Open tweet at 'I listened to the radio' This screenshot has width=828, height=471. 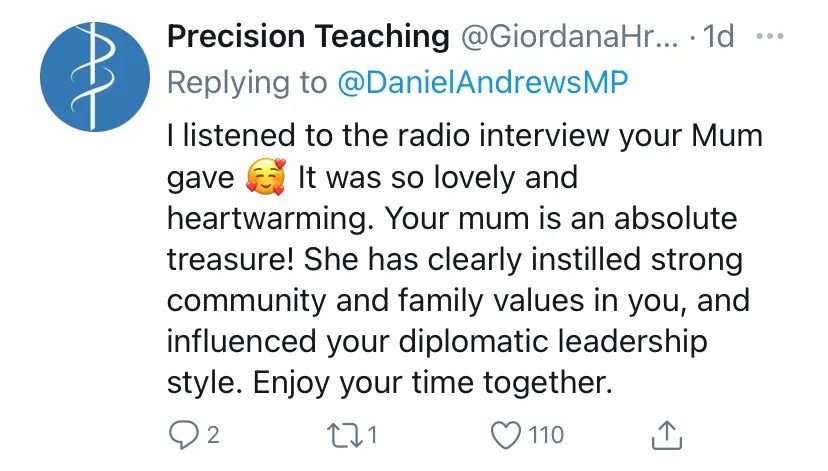pos(324,136)
